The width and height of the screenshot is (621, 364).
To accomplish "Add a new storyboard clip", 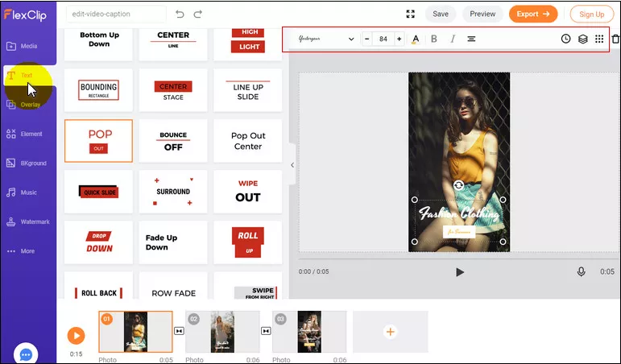I will [390, 332].
